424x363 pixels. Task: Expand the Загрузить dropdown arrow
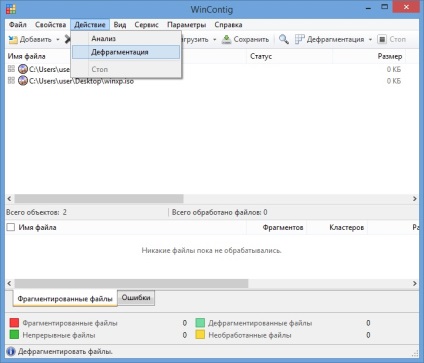point(215,39)
